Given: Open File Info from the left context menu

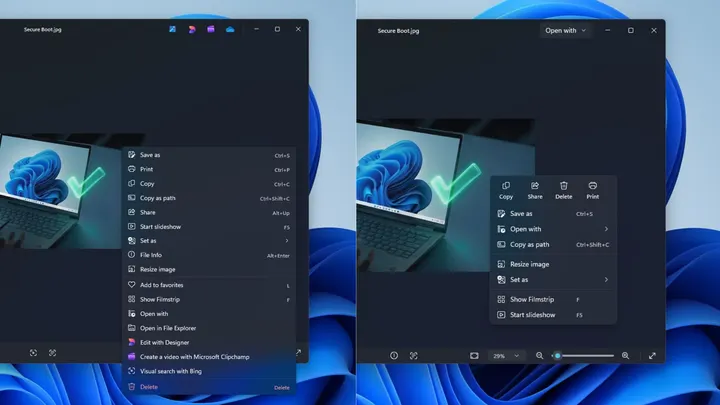Looking at the screenshot, I should click(209, 255).
